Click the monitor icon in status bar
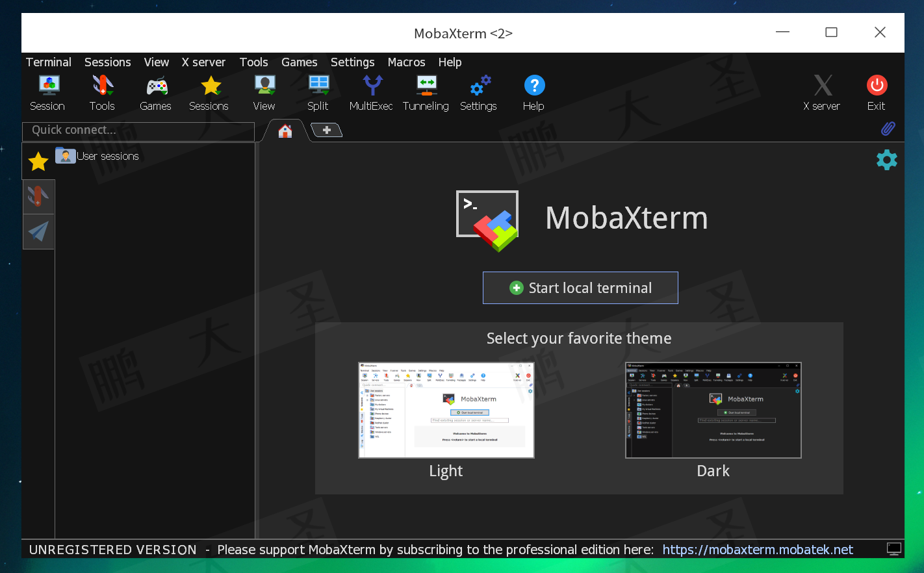The image size is (924, 573). tap(894, 550)
